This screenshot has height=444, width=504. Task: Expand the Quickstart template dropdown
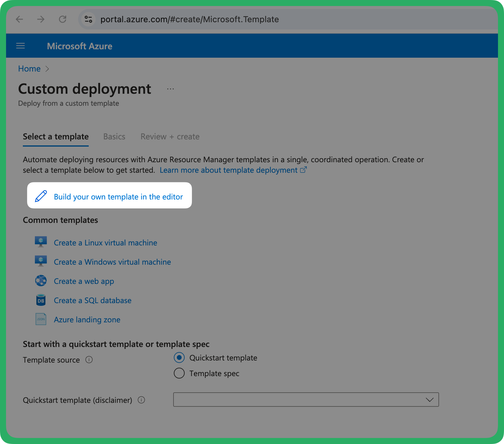click(x=306, y=400)
